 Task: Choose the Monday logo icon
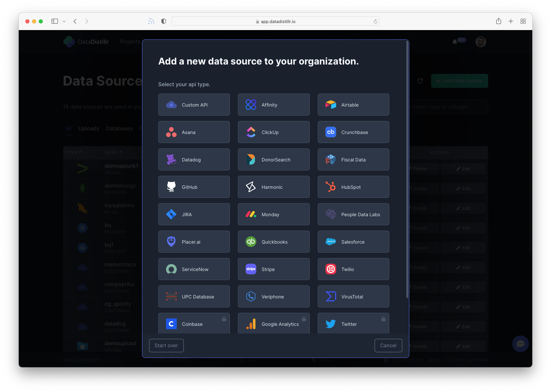[251, 215]
